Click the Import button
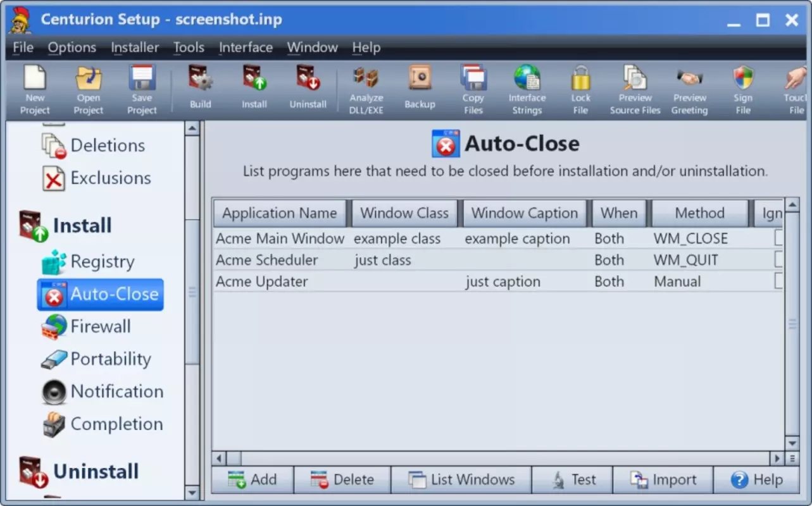 pyautogui.click(x=663, y=480)
